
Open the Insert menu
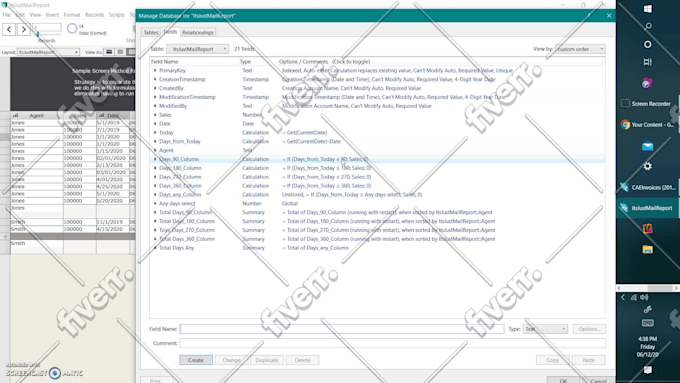[x=52, y=15]
